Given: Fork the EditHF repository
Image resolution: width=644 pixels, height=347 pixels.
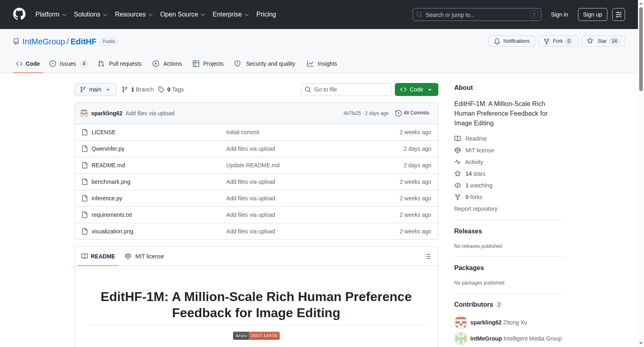Looking at the screenshot, I should (x=558, y=41).
